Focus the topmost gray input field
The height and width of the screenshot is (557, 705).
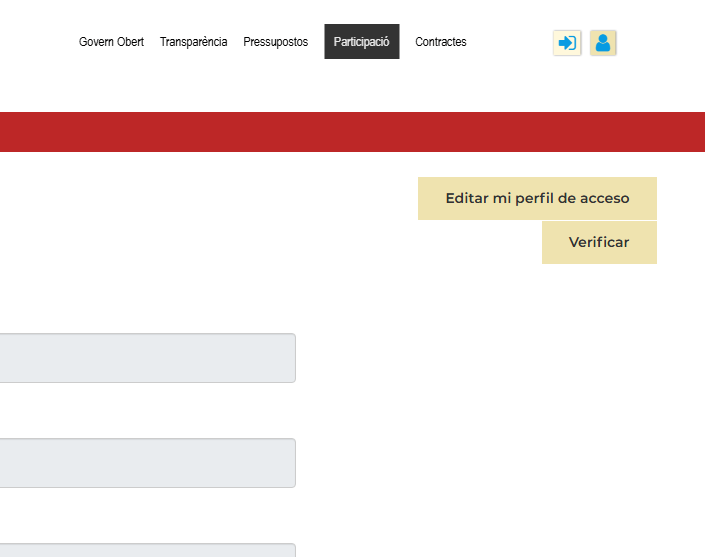click(147, 358)
